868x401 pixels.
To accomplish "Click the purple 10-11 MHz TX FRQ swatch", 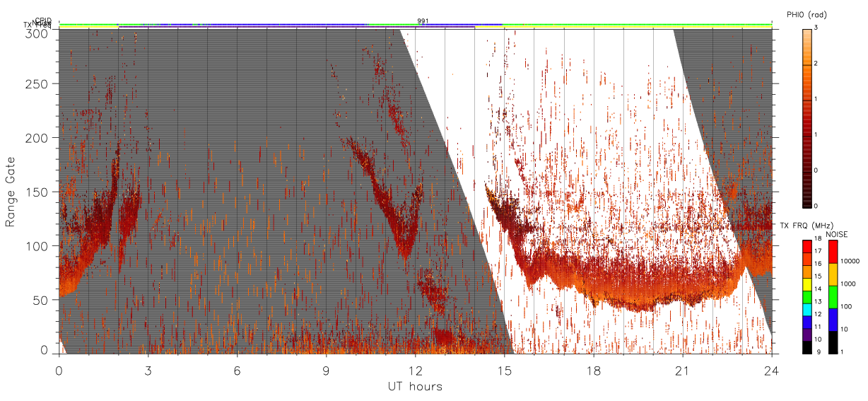I will coord(807,335).
